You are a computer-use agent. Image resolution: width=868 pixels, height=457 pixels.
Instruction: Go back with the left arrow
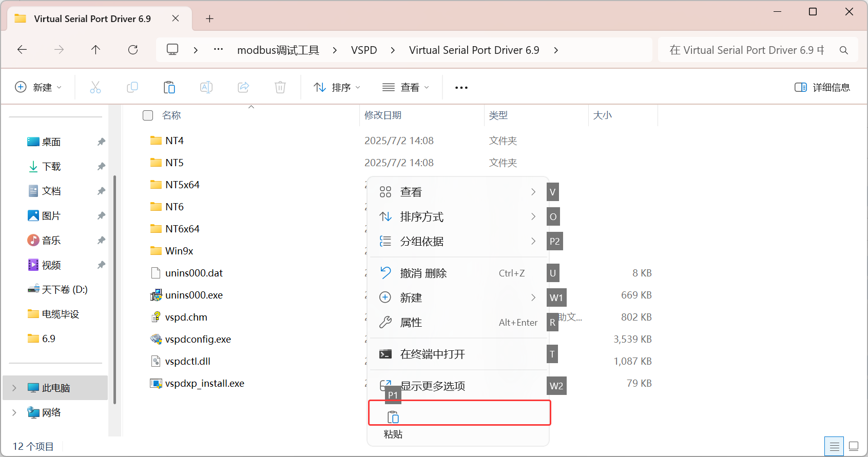tap(22, 50)
